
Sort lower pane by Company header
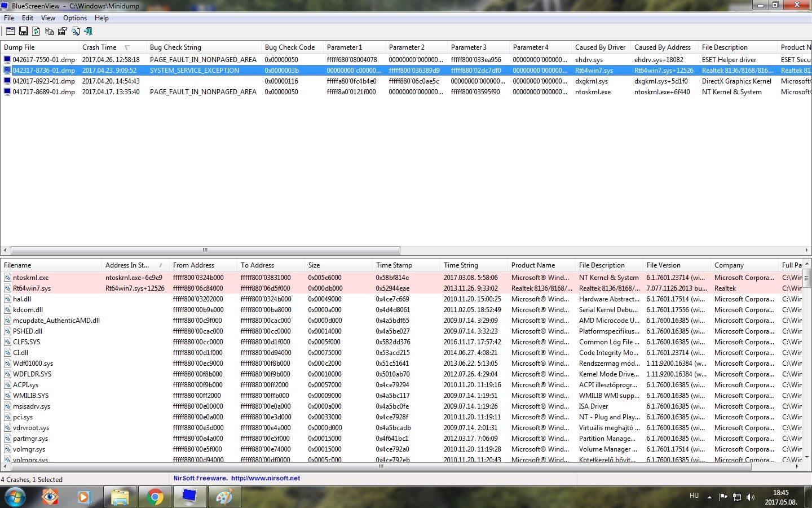[x=744, y=265]
